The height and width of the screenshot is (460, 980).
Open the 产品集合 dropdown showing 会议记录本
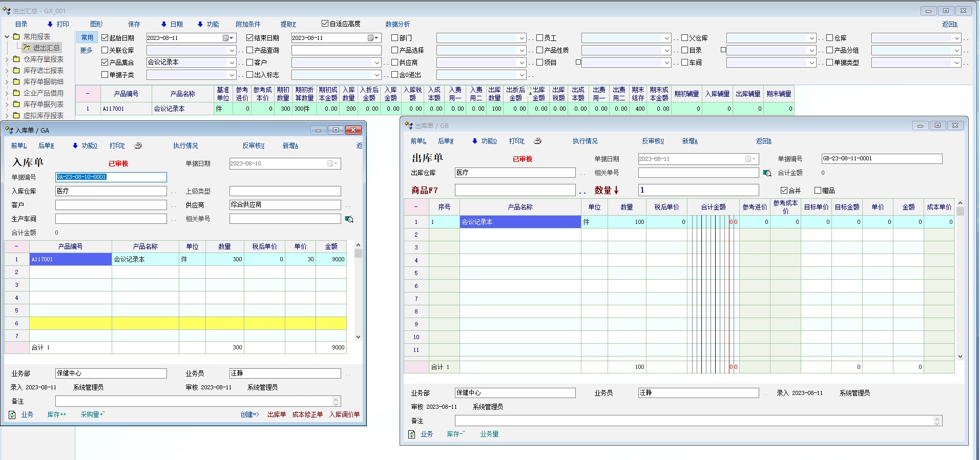[x=232, y=62]
